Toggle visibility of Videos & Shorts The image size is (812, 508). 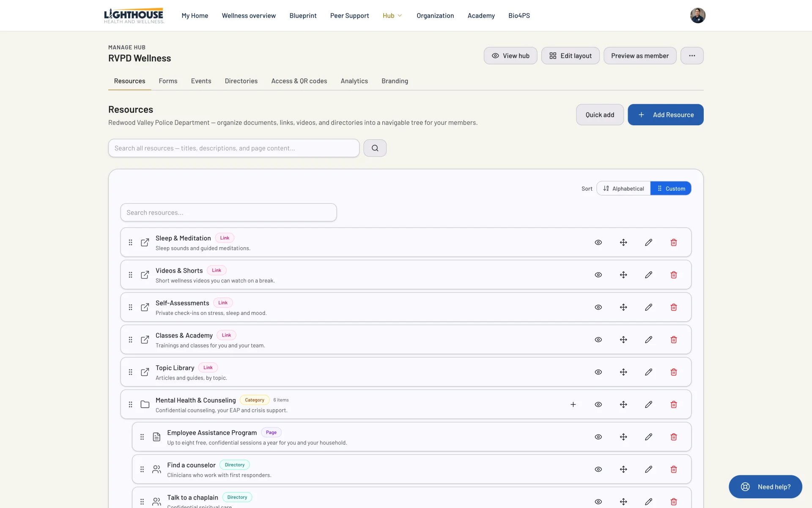click(x=598, y=275)
